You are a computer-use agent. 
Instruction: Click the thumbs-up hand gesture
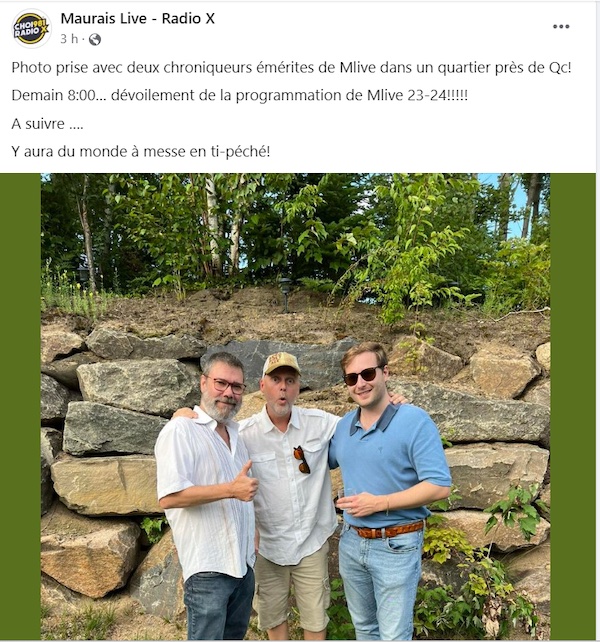pyautogui.click(x=245, y=482)
